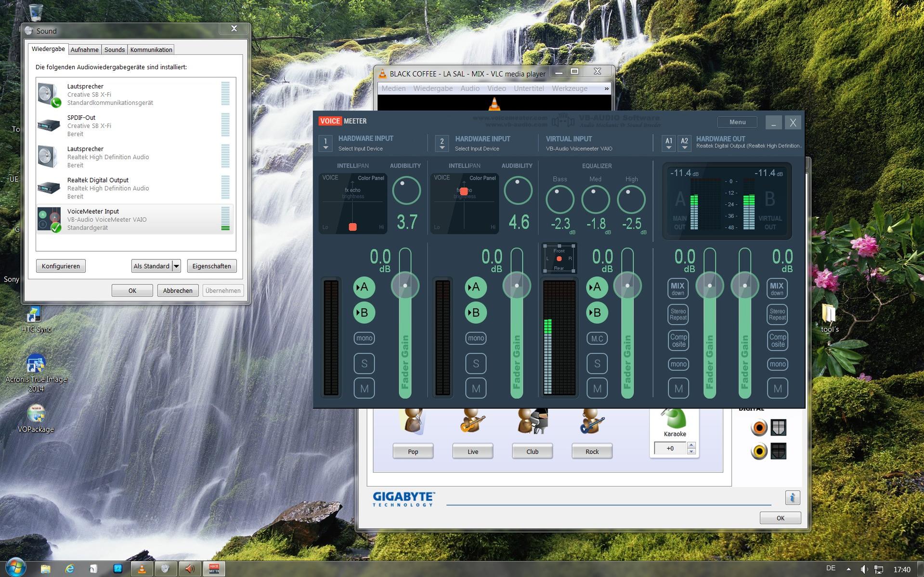This screenshot has height=577, width=924.
Task: Open the system tray volume icon
Action: tap(864, 569)
